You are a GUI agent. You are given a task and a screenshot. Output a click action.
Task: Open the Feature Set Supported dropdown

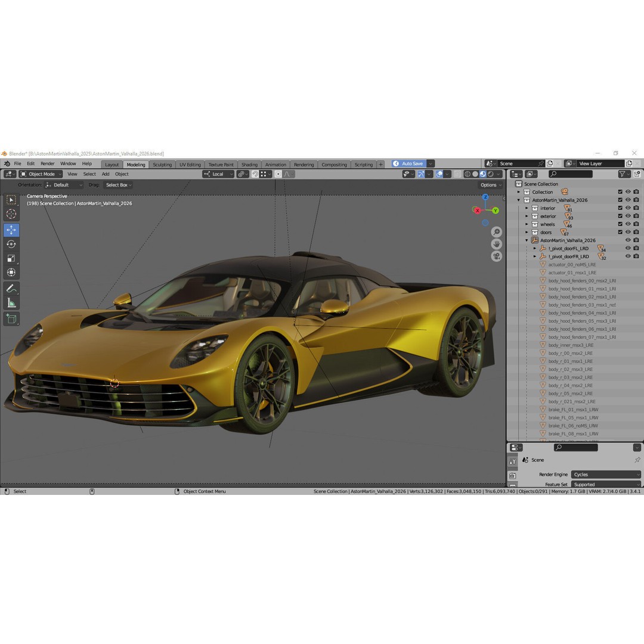coord(606,484)
